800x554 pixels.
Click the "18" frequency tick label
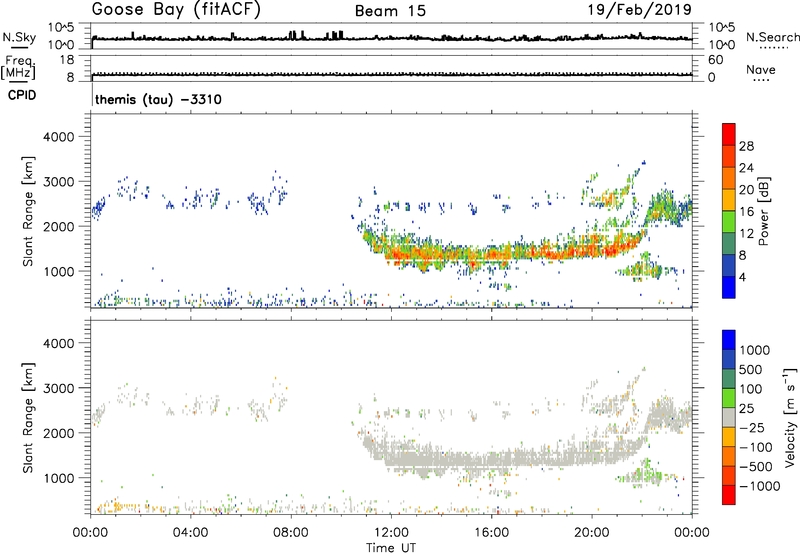click(67, 60)
